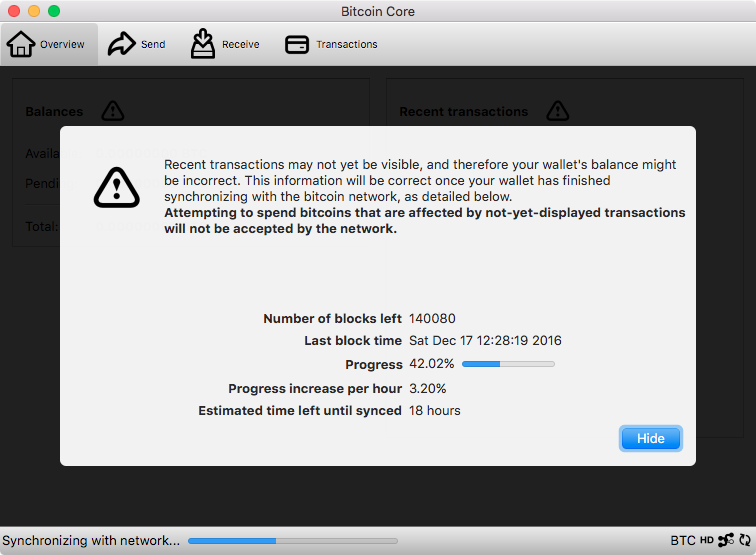Click the Bitcoin Core window title
This screenshot has height=555, width=756.
[378, 11]
